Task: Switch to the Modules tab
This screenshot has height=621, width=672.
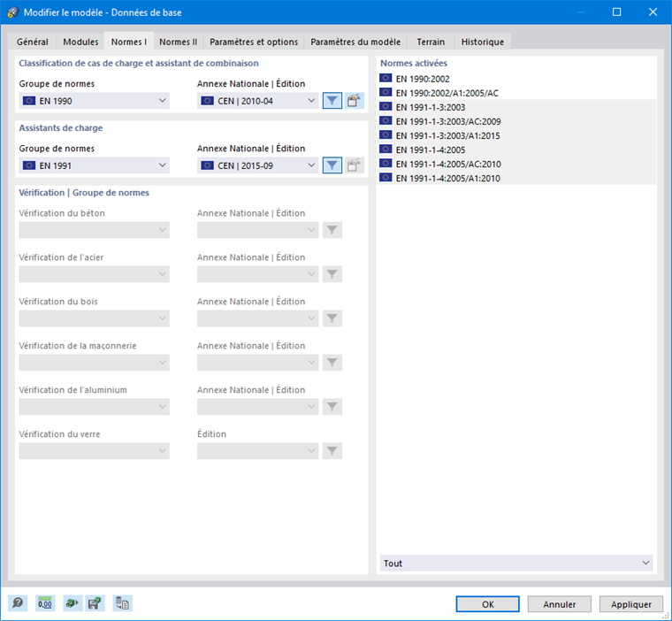Action: pyautogui.click(x=80, y=42)
